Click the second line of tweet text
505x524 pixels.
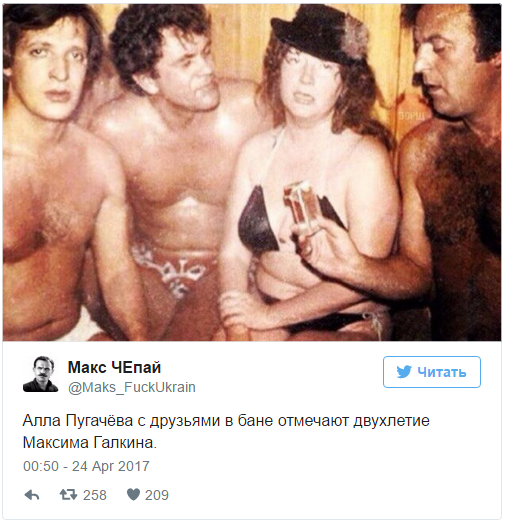pos(90,443)
